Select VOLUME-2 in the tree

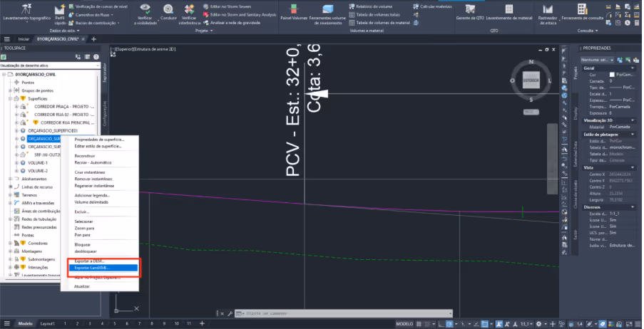coord(37,171)
